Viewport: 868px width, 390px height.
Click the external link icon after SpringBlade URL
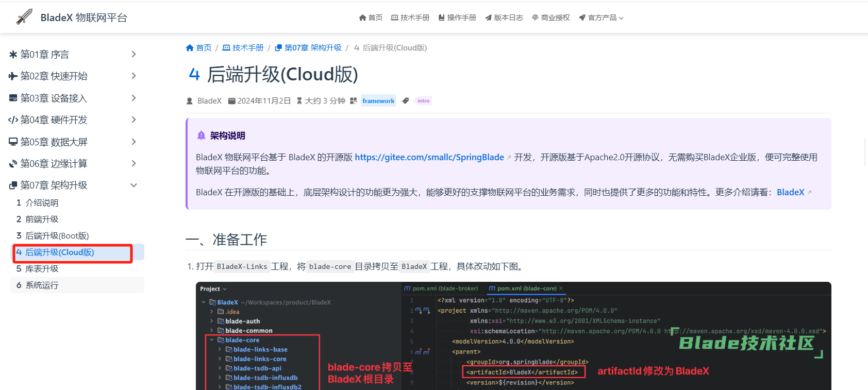point(509,158)
